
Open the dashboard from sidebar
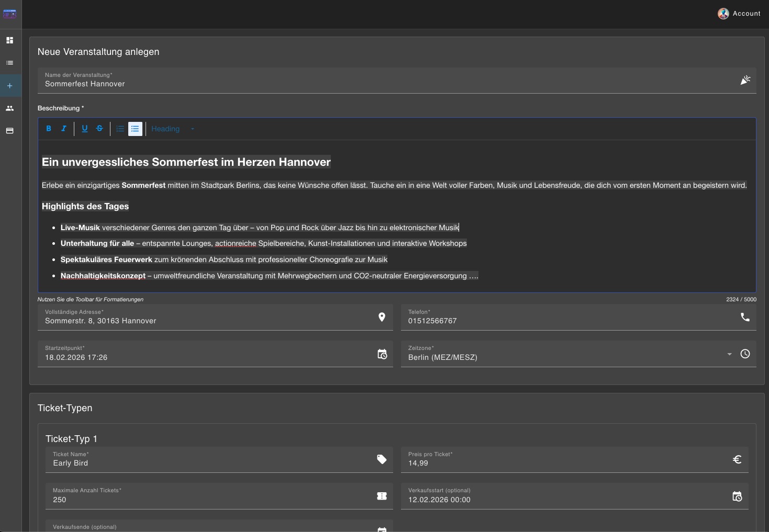tap(9, 40)
